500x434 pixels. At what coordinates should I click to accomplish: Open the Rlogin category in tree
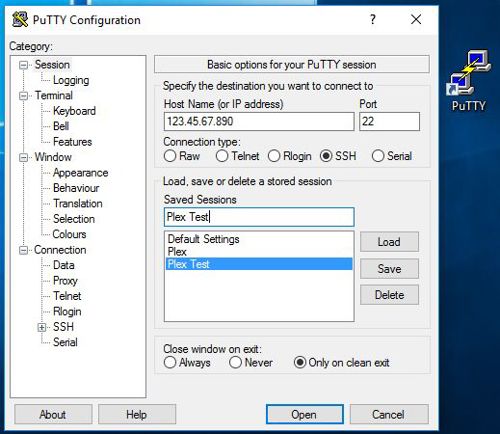pos(67,312)
